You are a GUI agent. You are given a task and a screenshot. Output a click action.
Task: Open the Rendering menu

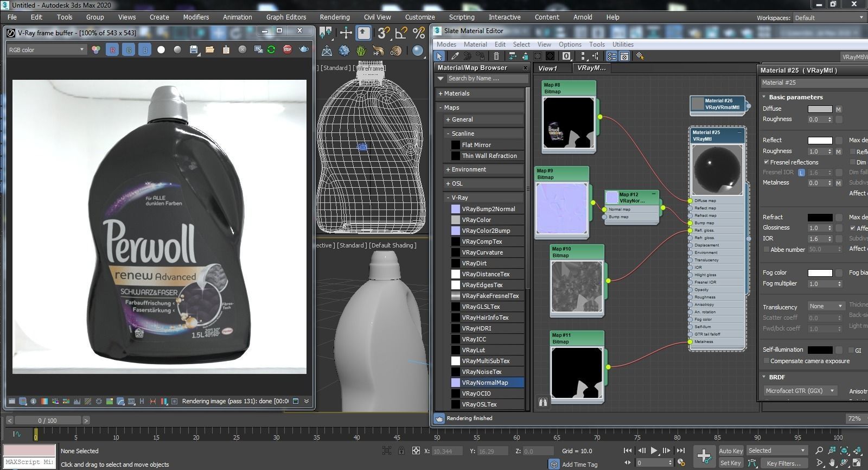point(334,17)
